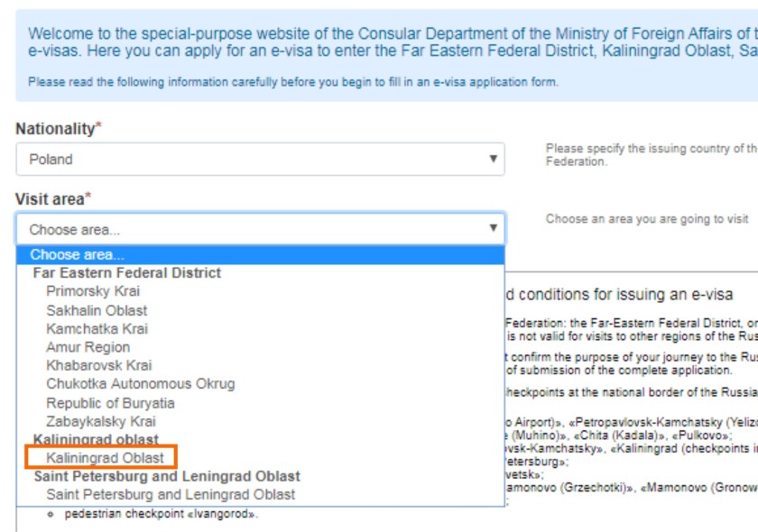
Task: Click the Nationality dropdown arrow
Action: click(493, 160)
